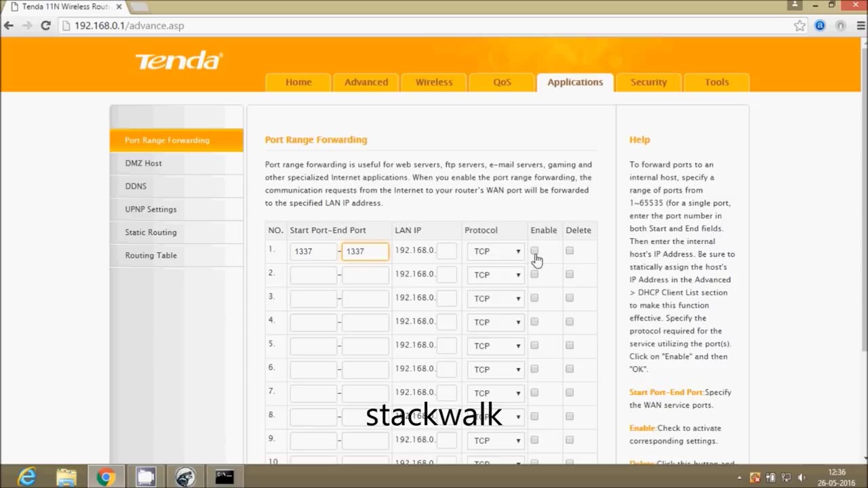Open the Protocol dropdown for rule 6

[x=496, y=370]
